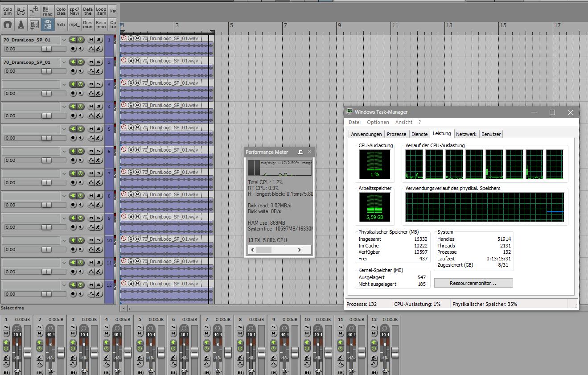Expand the dropdown chevron on track 7

tap(64, 173)
